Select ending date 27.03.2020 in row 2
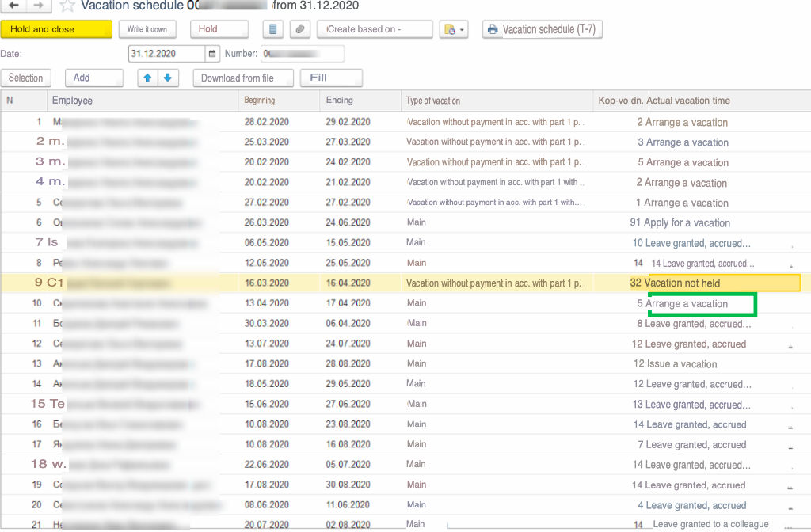Image resolution: width=811 pixels, height=532 pixels. (x=348, y=142)
